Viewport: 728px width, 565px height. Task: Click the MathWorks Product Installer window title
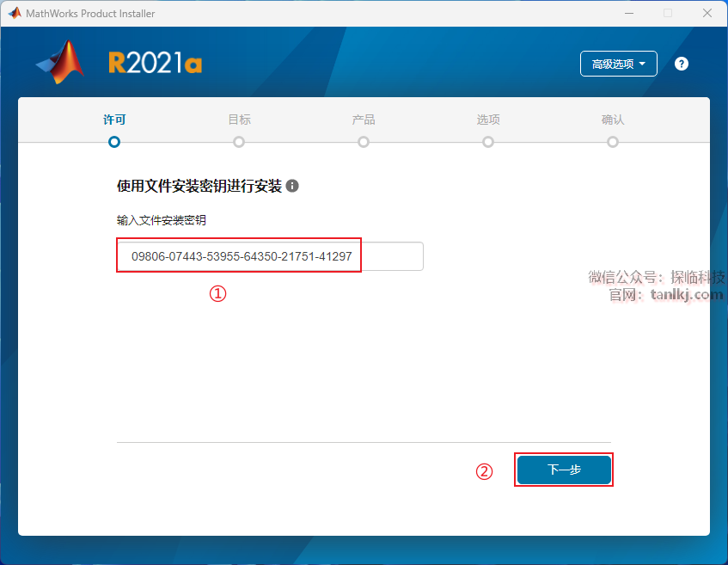(x=90, y=14)
